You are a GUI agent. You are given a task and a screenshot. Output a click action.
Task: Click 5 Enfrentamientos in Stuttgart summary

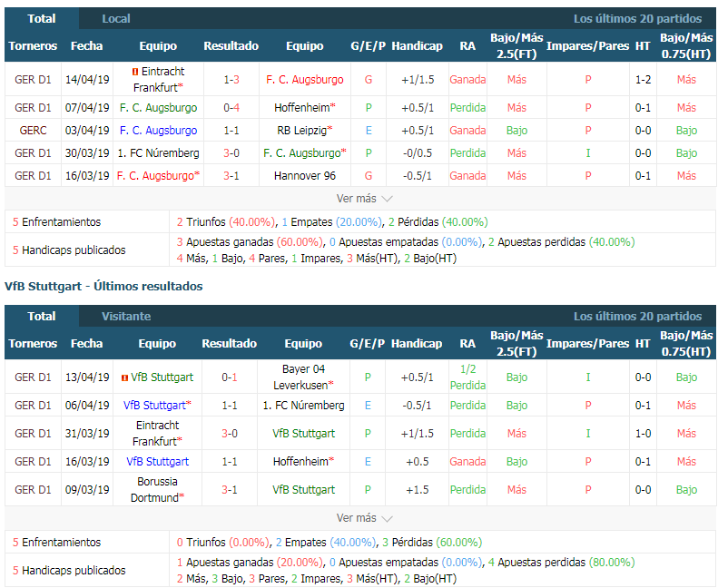(57, 543)
